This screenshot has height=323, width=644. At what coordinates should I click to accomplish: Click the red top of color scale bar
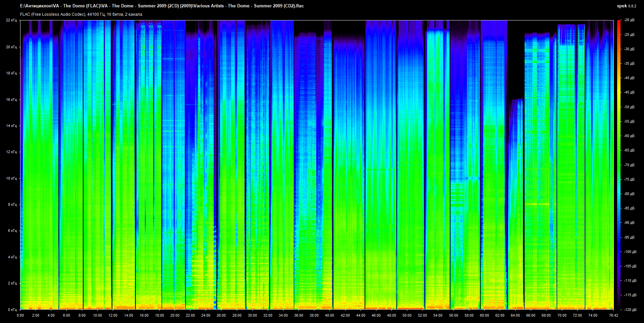tap(619, 22)
